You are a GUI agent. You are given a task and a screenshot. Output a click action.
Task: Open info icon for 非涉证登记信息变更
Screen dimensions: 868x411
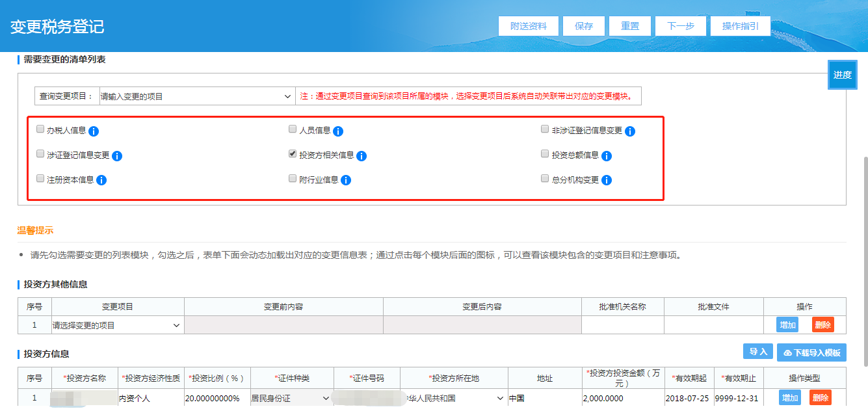click(630, 131)
